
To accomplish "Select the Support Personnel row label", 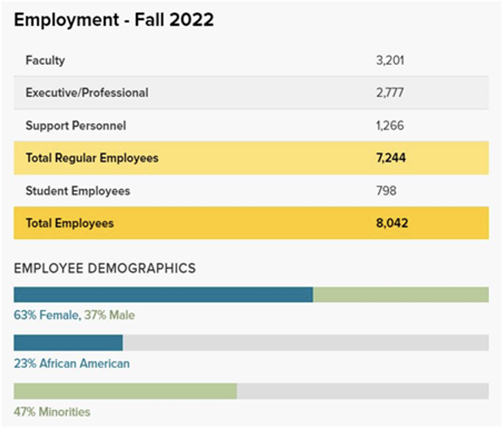I will [76, 126].
